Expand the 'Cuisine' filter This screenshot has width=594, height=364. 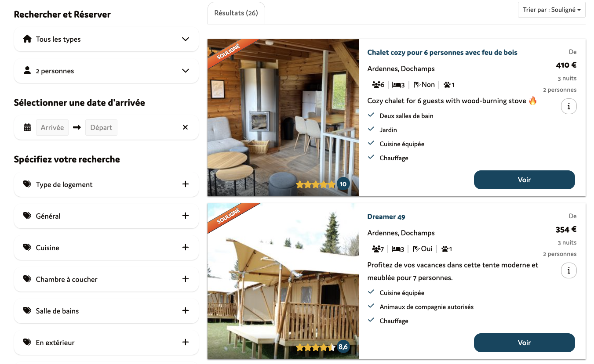click(106, 248)
